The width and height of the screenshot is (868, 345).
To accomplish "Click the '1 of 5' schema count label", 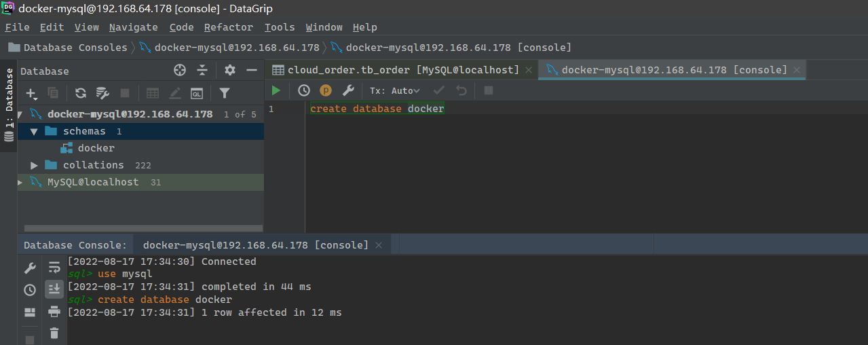I will click(x=240, y=115).
